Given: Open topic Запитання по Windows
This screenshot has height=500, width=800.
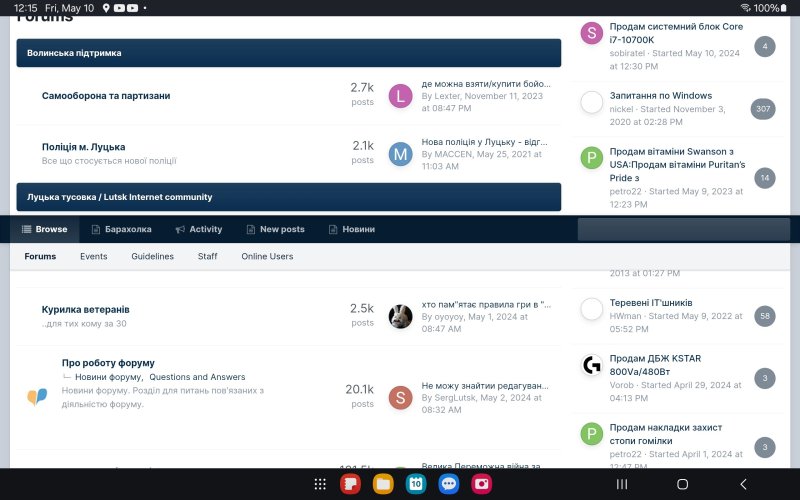Looking at the screenshot, I should (x=661, y=96).
